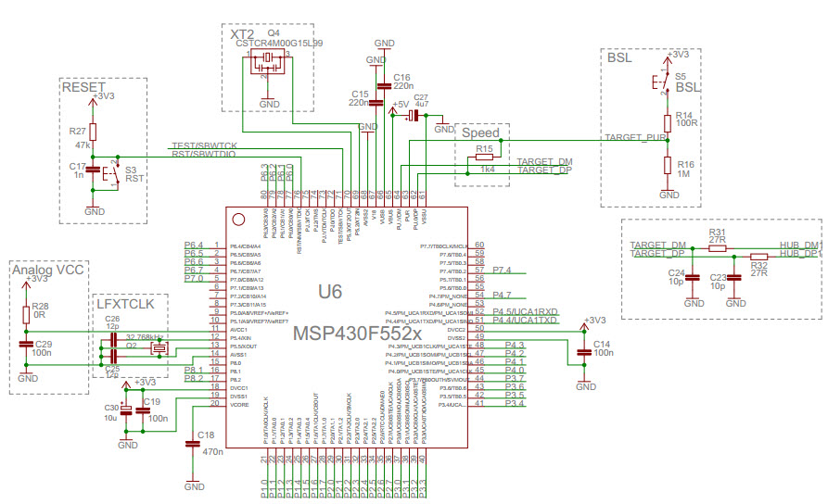Select the MSP430F552x part name
The image size is (828, 504).
pos(358,334)
